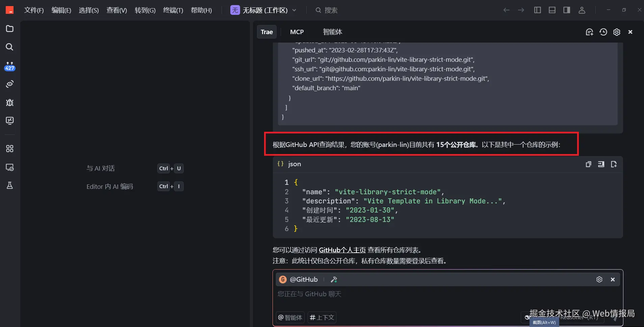
Task: Copy the json code block
Action: (x=589, y=164)
